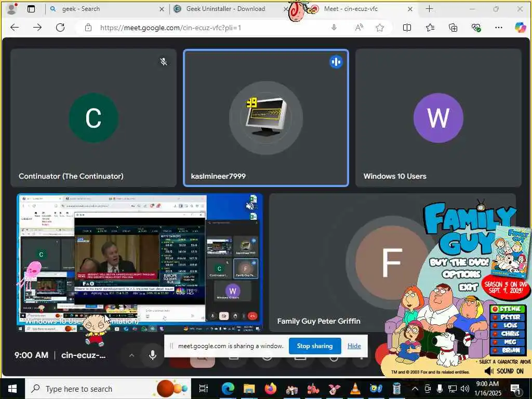
Task: Open VLC media player from the taskbar
Action: (x=355, y=389)
